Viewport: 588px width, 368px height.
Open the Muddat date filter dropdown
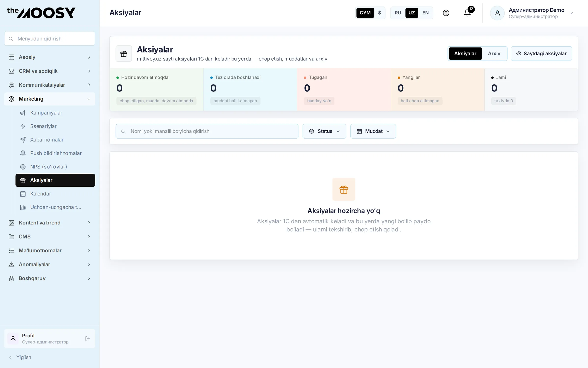click(x=373, y=131)
